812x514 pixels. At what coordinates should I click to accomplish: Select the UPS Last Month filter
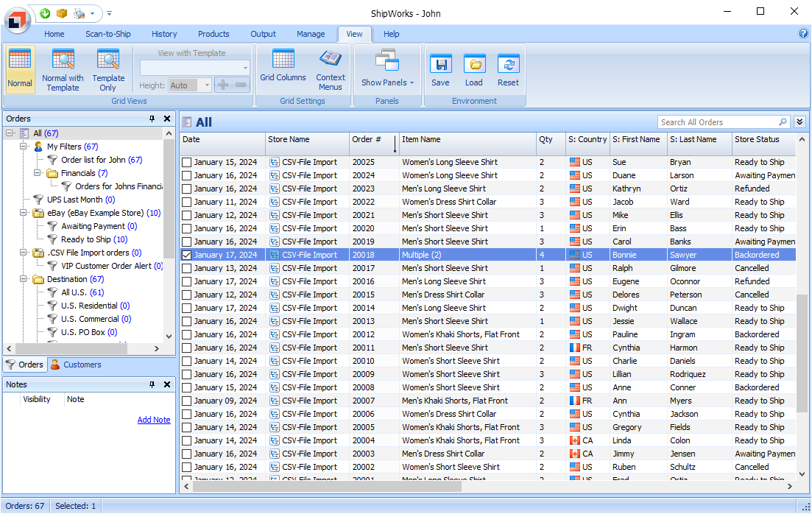coord(81,200)
